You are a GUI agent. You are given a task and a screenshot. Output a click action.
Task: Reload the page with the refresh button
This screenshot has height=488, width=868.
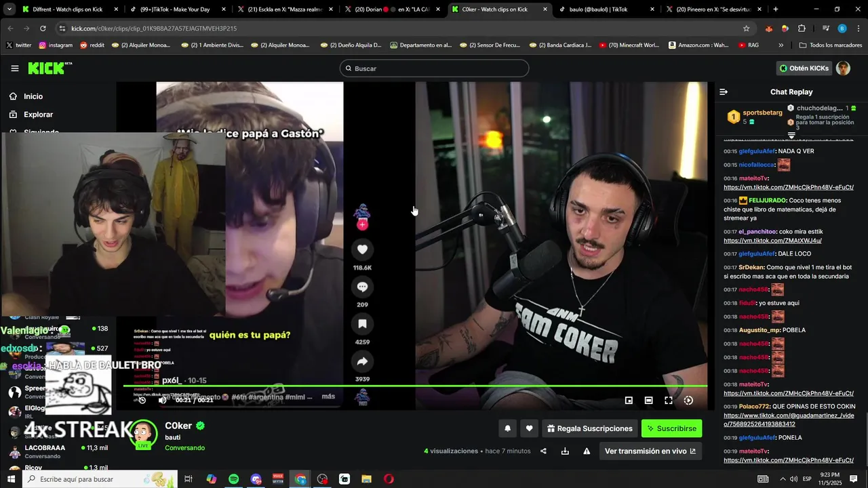(x=43, y=28)
